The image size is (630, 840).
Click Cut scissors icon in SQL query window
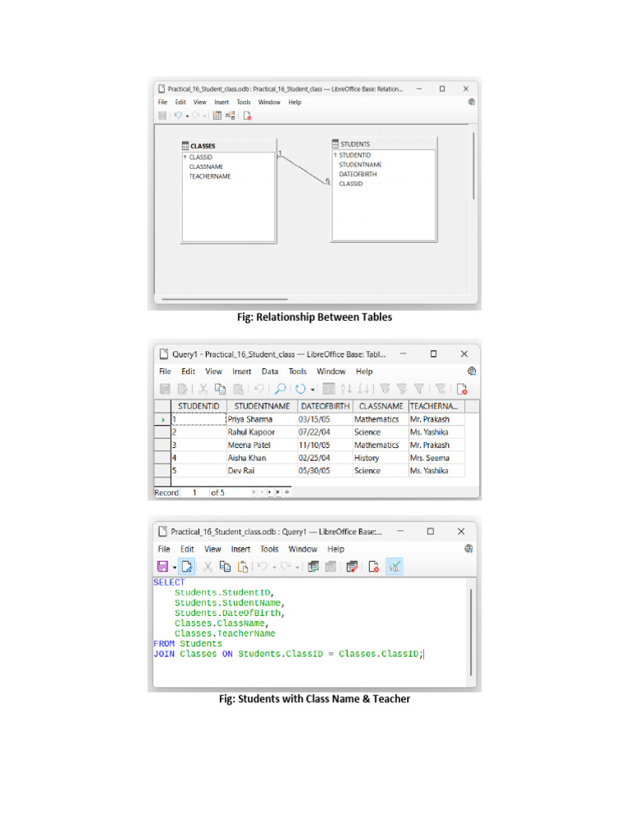tap(208, 566)
